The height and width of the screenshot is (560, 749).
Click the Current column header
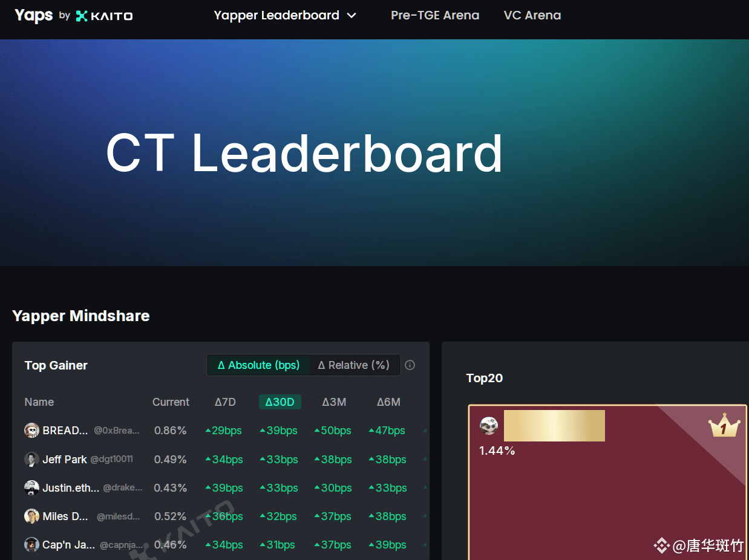pos(171,402)
